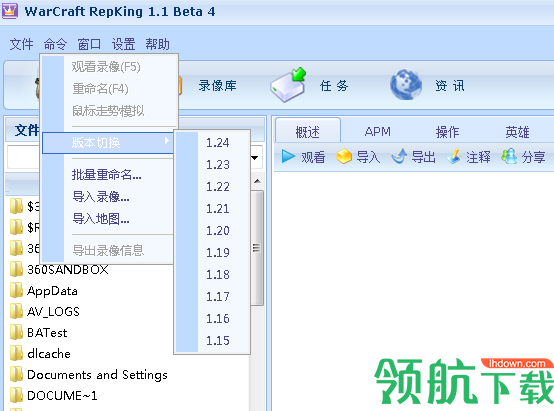The width and height of the screenshot is (554, 411).
Task: Select the Documents and Settings folder
Action: pos(97,375)
